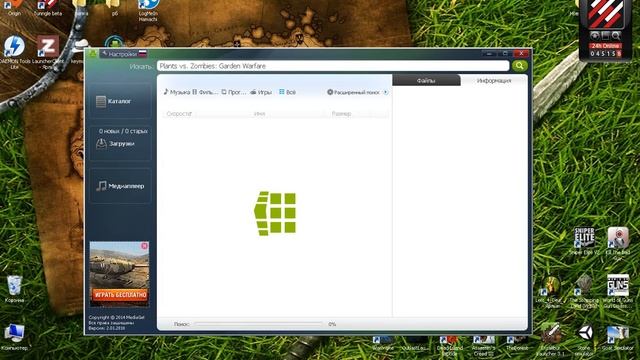
Task: Open the Dead Island Riptide desktop icon
Action: click(450, 345)
